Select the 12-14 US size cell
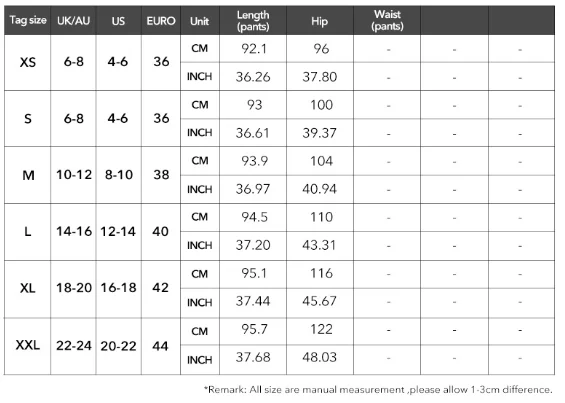 (x=119, y=232)
